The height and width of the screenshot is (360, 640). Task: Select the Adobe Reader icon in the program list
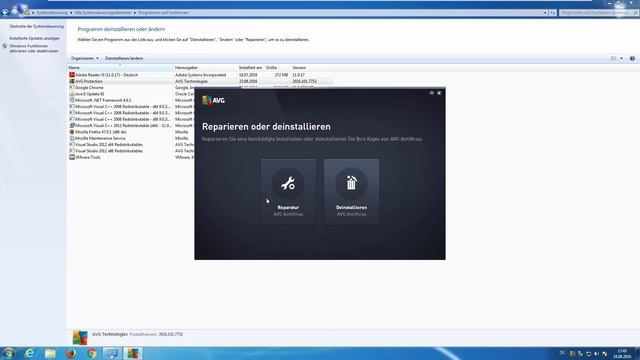72,75
